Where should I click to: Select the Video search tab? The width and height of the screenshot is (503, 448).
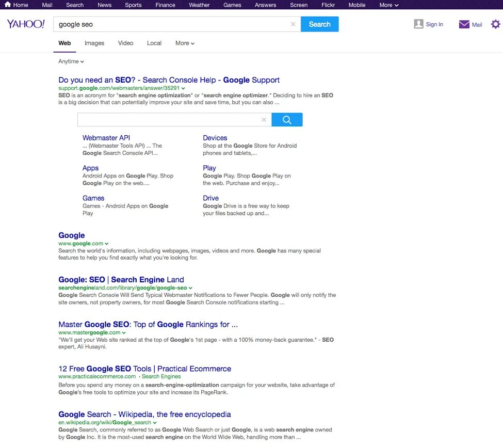(125, 43)
